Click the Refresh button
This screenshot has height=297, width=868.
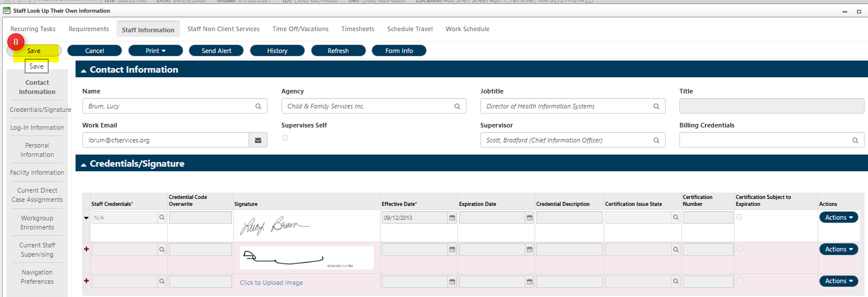(339, 51)
